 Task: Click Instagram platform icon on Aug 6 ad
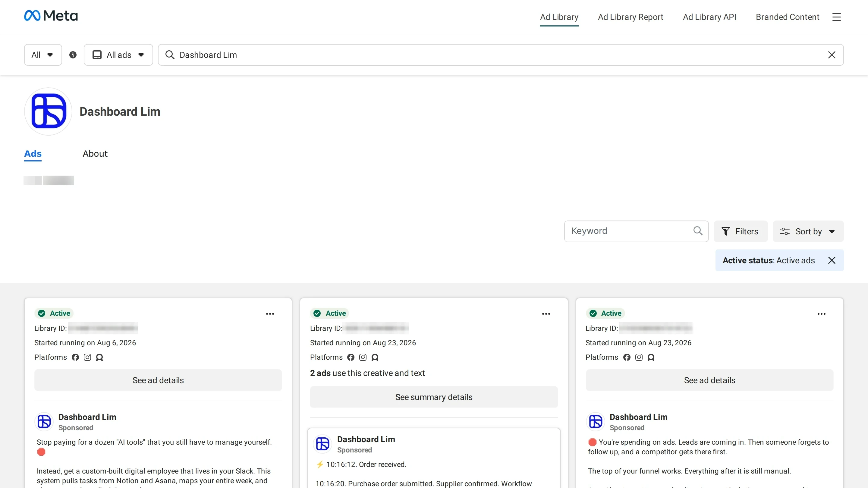pyautogui.click(x=87, y=357)
